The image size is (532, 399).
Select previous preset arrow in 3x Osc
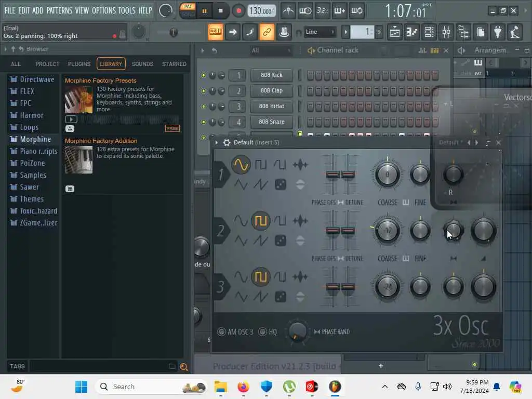pyautogui.click(x=469, y=142)
